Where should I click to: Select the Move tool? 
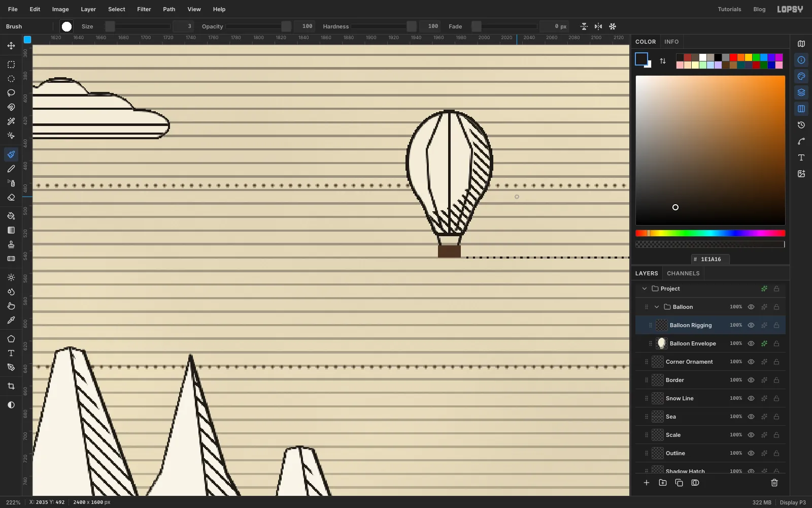(x=11, y=46)
